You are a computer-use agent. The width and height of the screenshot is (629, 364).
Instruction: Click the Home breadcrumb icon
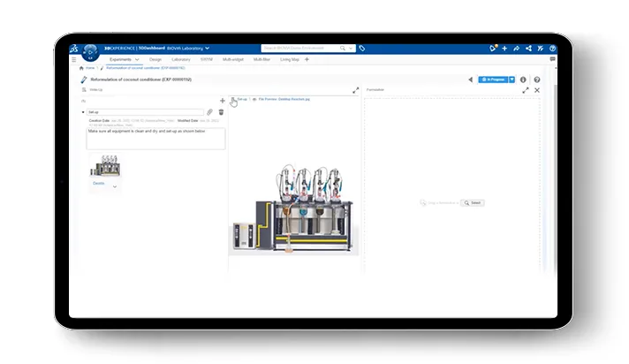point(81,68)
